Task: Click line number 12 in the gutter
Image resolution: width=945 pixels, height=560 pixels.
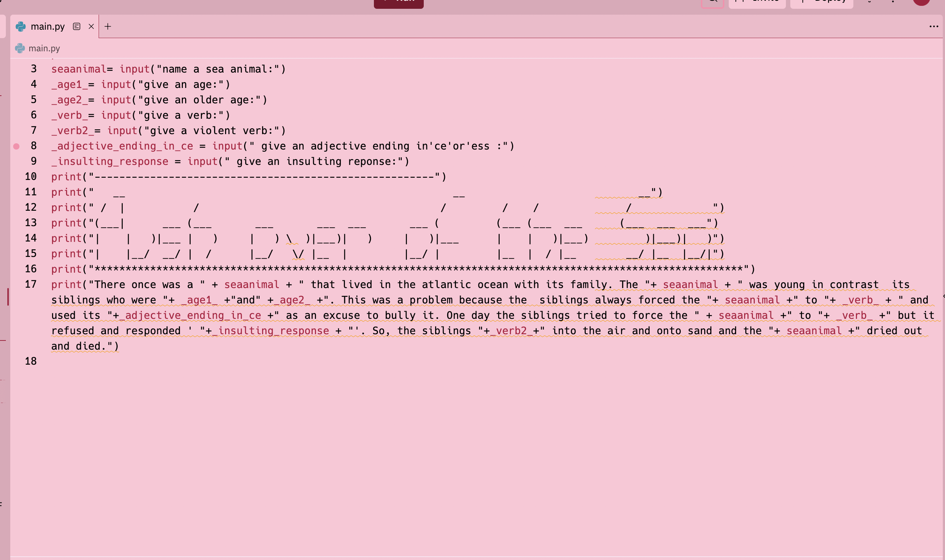Action: pos(30,207)
